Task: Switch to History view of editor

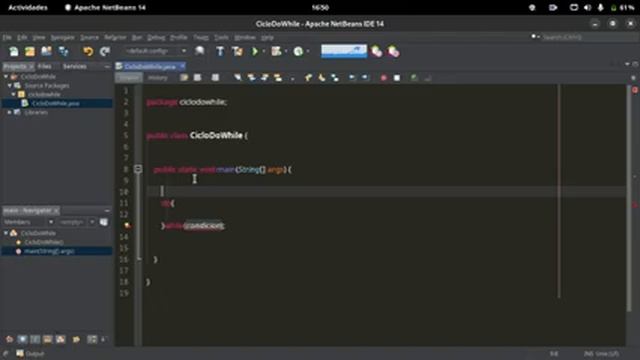Action: click(x=157, y=78)
